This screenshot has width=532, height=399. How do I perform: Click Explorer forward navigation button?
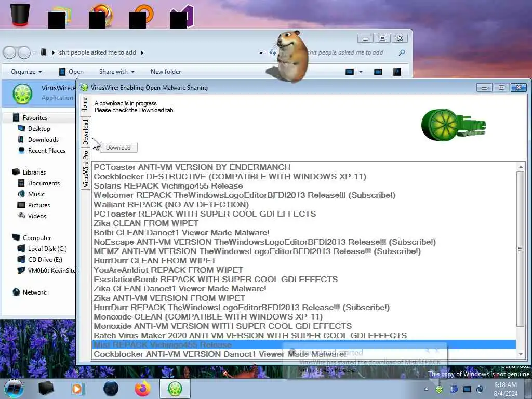tap(24, 52)
